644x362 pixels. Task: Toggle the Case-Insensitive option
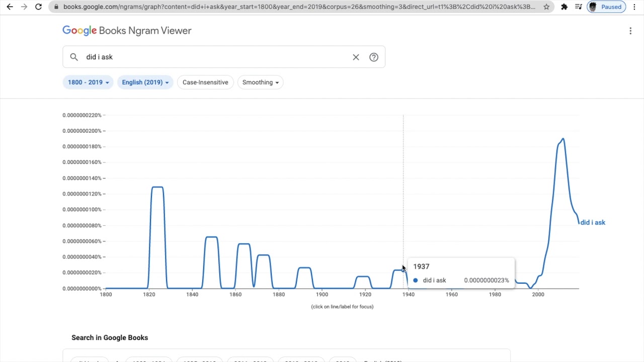pyautogui.click(x=205, y=82)
